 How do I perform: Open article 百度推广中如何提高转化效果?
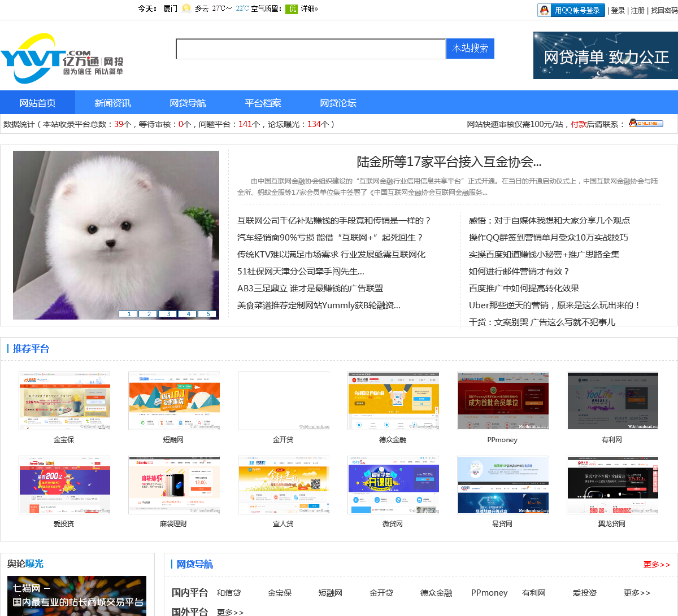coord(524,289)
